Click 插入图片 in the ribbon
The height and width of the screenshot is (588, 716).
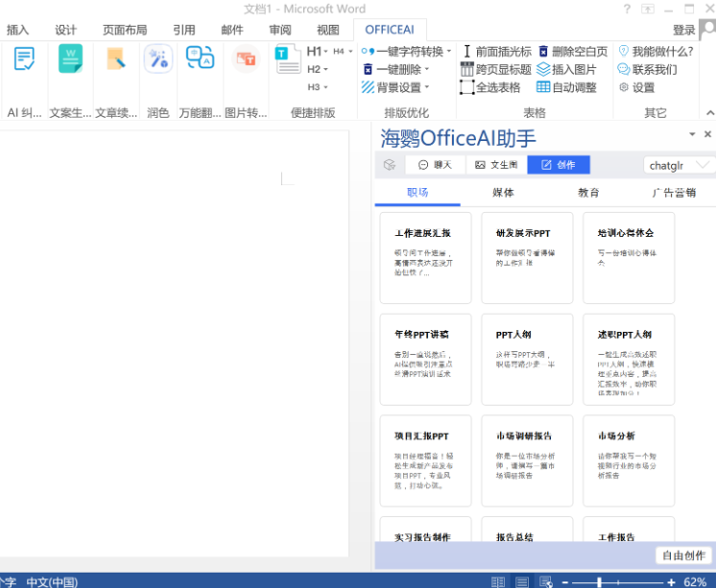(566, 69)
